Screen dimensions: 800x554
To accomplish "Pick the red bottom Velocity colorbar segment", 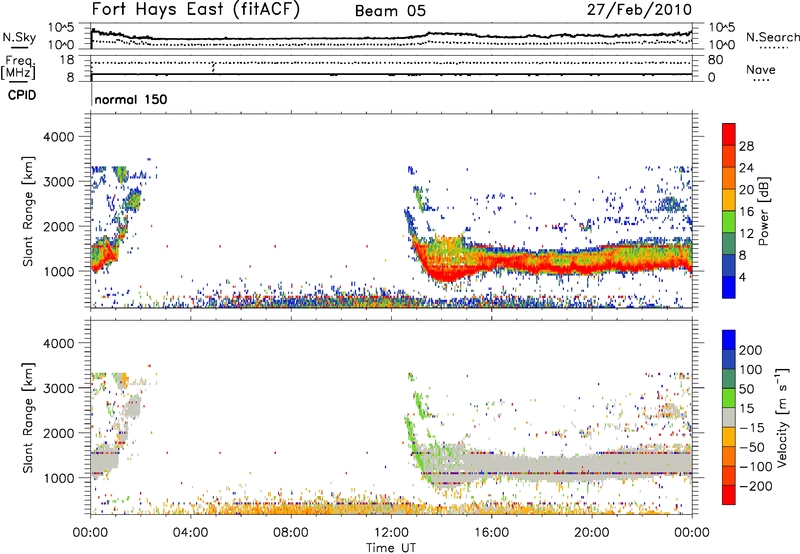I will (x=729, y=495).
